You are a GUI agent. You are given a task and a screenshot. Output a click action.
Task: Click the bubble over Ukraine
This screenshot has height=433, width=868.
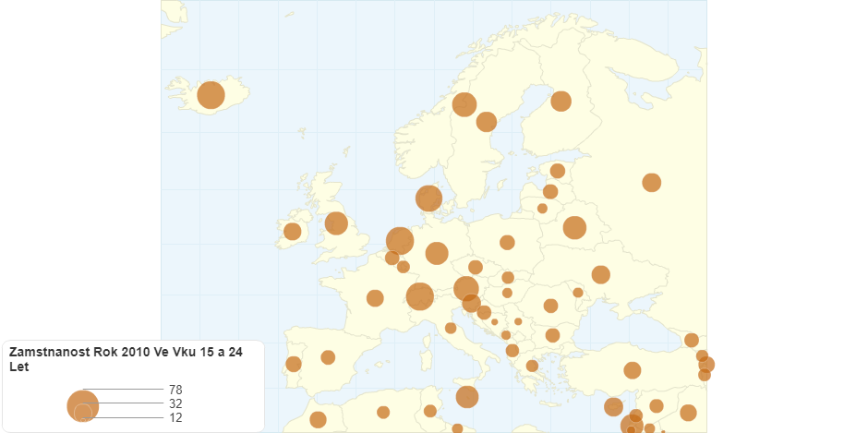pyautogui.click(x=600, y=275)
